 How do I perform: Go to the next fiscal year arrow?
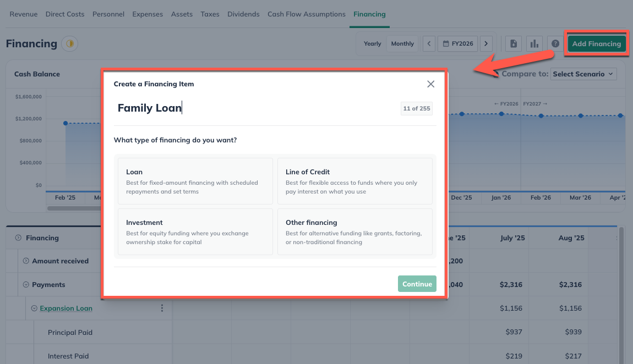pyautogui.click(x=486, y=43)
